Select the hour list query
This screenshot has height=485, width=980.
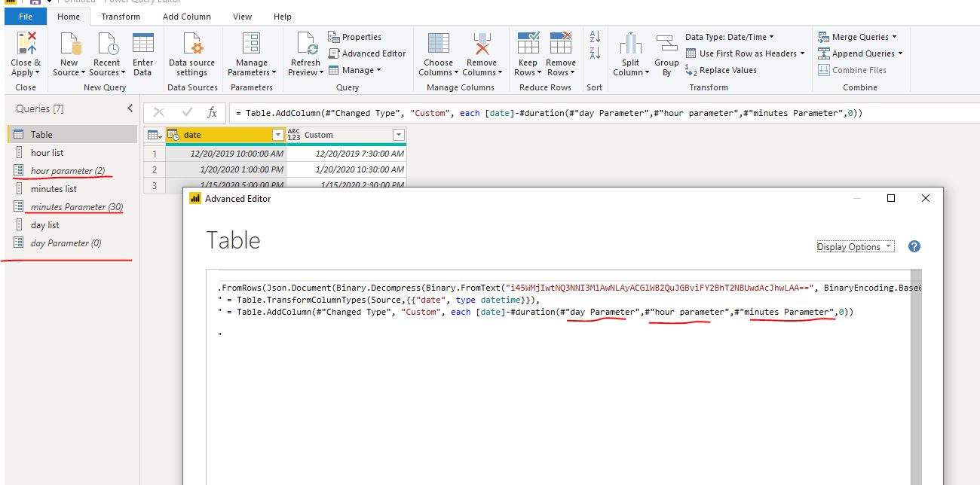click(72, 152)
